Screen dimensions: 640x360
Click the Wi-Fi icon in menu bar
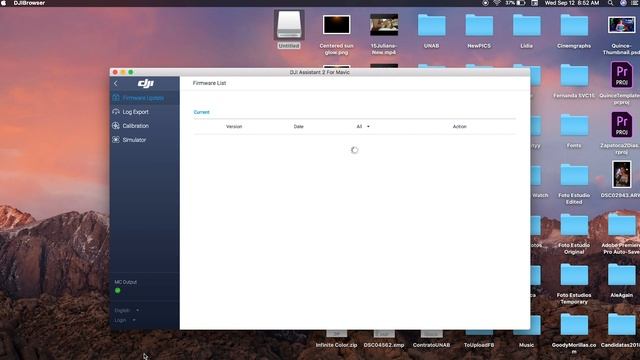[x=497, y=3]
